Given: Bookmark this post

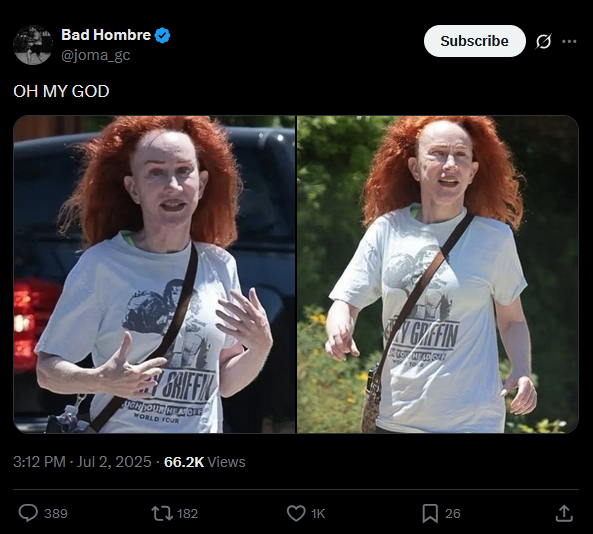Looking at the screenshot, I should [430, 513].
